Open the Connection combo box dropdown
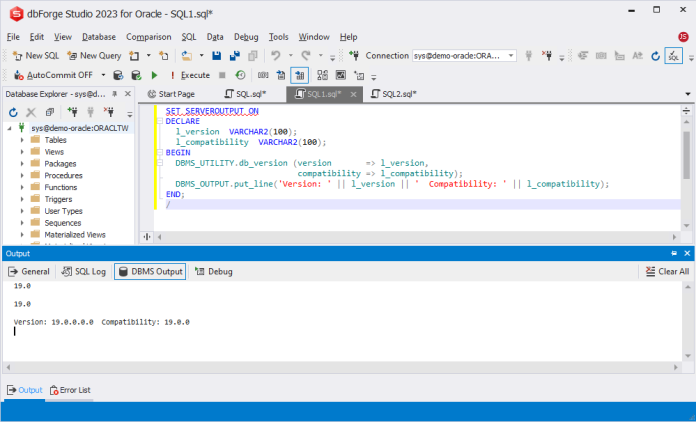Viewport: 696px width, 422px height. click(x=511, y=56)
